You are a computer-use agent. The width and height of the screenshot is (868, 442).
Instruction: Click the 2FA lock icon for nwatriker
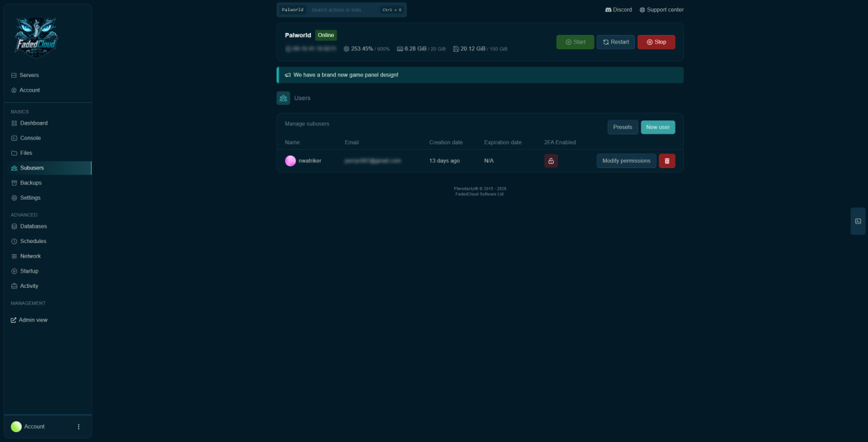(551, 161)
